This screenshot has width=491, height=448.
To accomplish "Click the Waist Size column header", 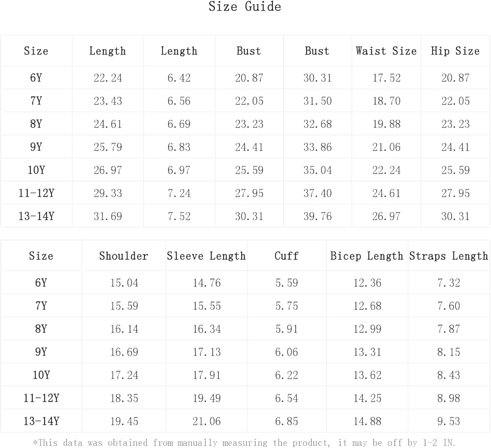I will (x=386, y=51).
